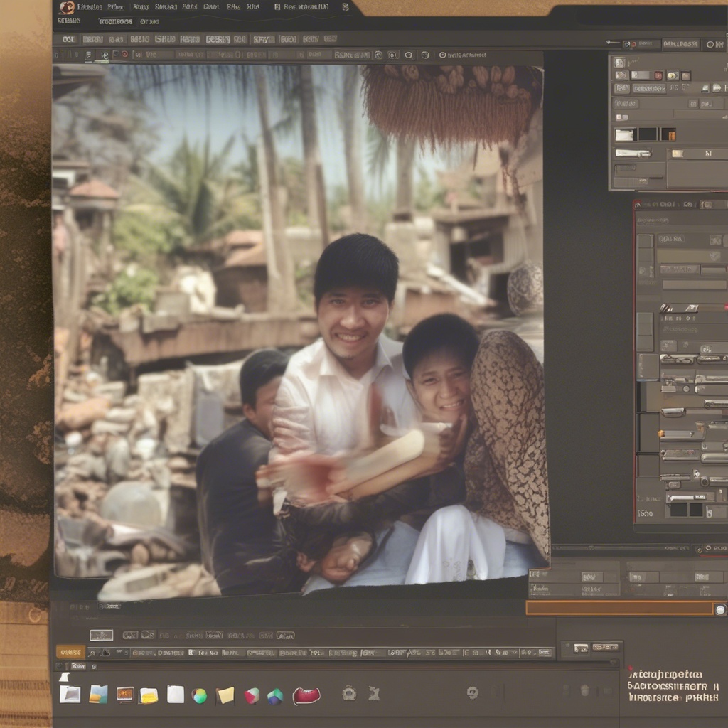Select the first tab in second toolbar row
This screenshot has width=728, height=728.
point(69,39)
